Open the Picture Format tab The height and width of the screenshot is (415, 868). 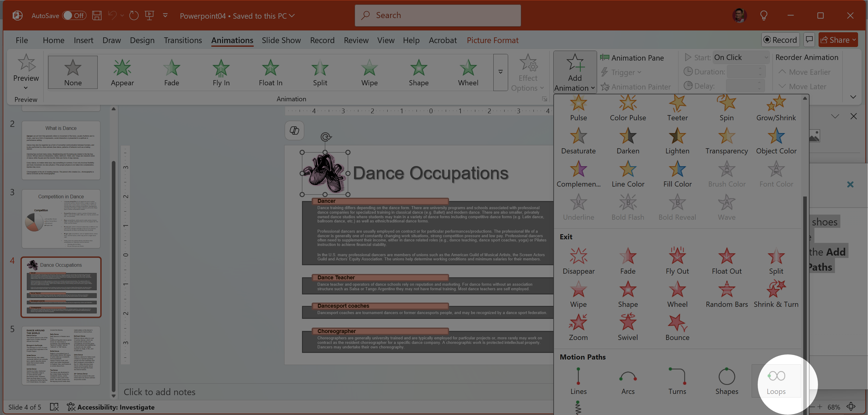pos(492,40)
